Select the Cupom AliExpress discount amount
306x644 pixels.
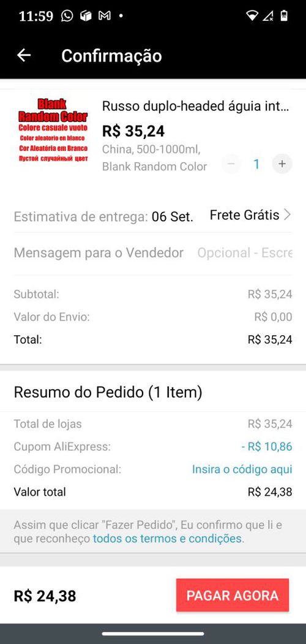(266, 447)
